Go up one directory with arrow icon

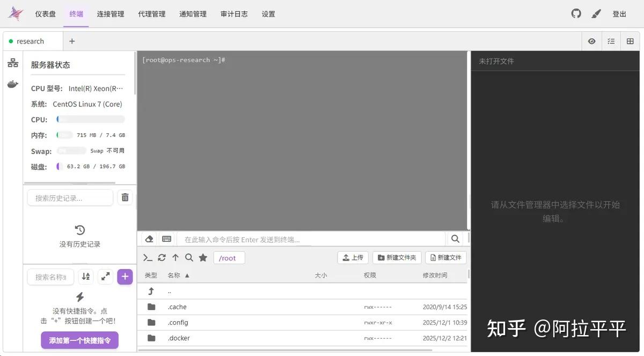click(x=175, y=258)
